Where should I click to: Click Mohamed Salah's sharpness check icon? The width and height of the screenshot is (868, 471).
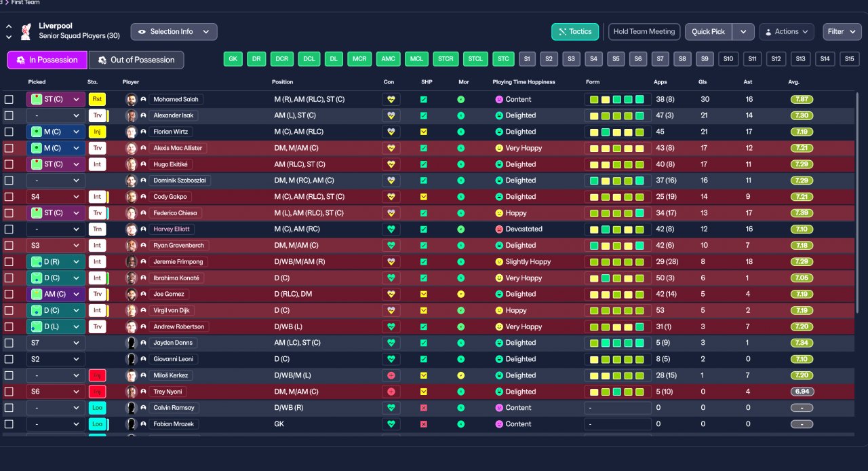pyautogui.click(x=424, y=99)
